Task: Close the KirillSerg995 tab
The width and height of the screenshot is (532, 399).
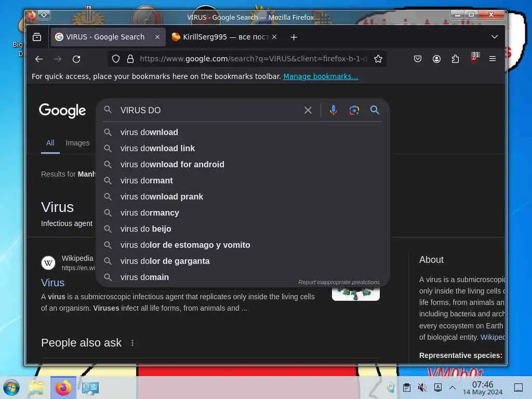Action: [274, 37]
